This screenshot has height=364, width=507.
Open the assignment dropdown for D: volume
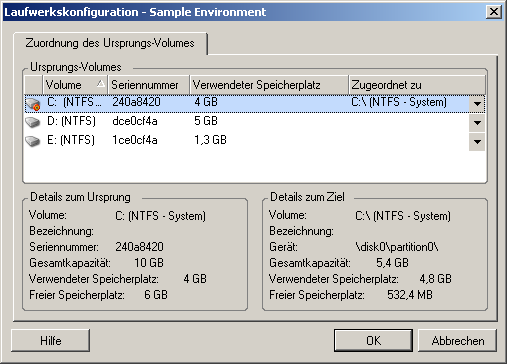click(x=477, y=123)
